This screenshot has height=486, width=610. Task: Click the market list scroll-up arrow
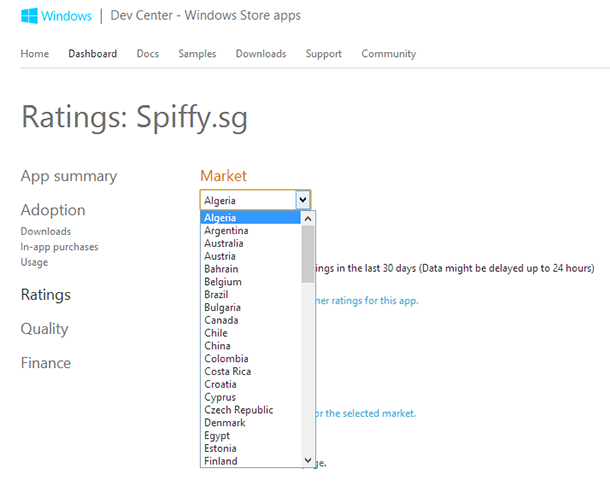click(308, 219)
